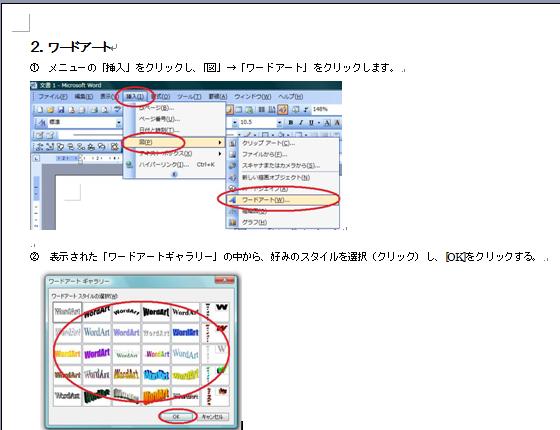Expand submenu arrow beside テキストボックス
The image size is (560, 430).
pos(220,154)
